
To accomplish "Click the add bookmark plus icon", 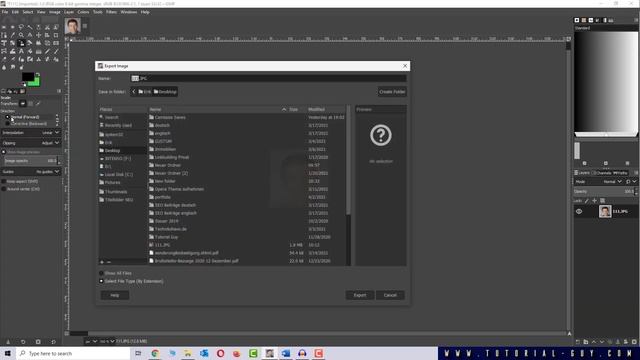I will pyautogui.click(x=102, y=262).
